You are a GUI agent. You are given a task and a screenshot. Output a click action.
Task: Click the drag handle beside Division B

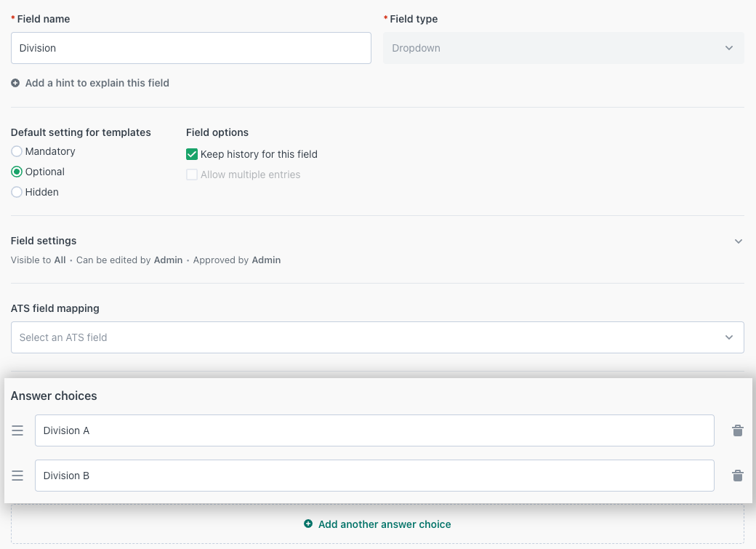click(17, 476)
